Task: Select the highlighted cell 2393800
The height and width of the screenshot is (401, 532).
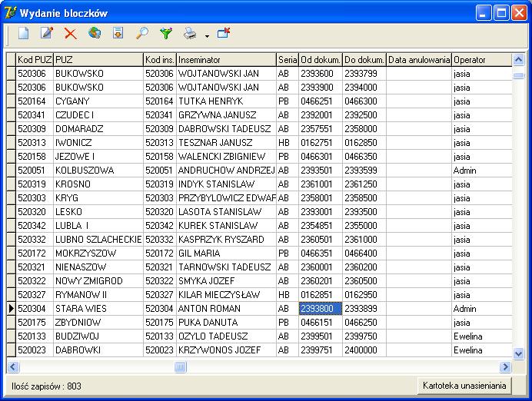Action: pos(321,309)
